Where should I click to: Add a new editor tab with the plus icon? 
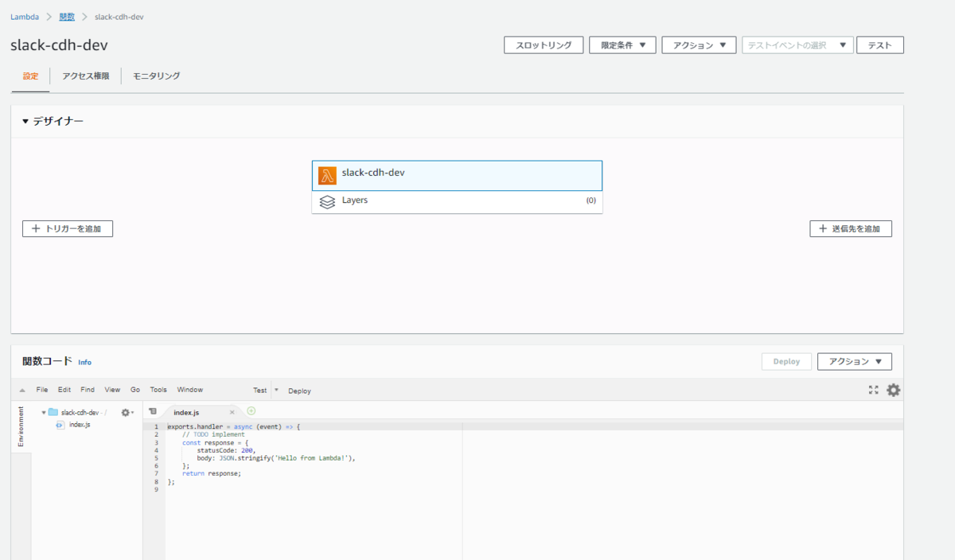(251, 411)
